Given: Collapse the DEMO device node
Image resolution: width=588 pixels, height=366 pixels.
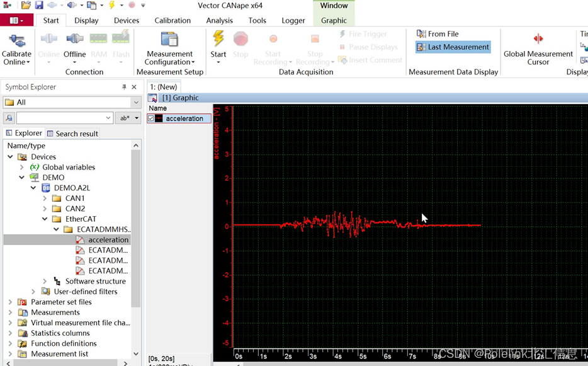Looking at the screenshot, I should click(22, 177).
